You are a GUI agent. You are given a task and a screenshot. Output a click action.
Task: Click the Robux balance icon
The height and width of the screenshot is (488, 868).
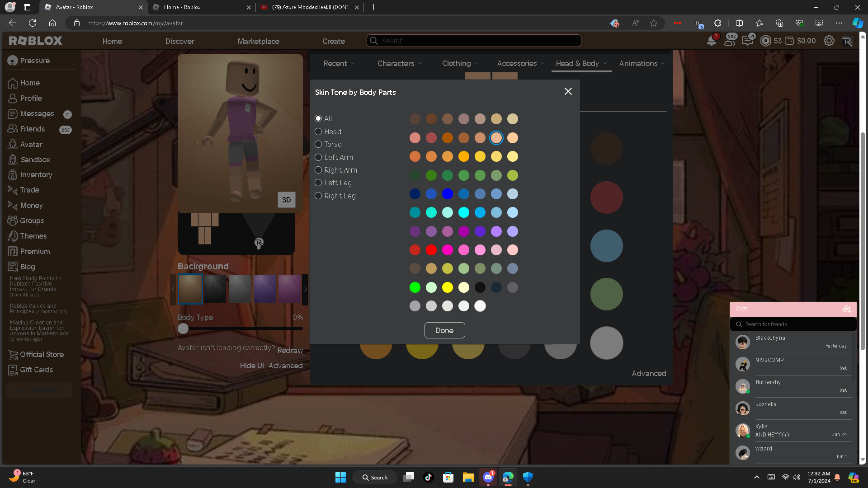tap(766, 41)
